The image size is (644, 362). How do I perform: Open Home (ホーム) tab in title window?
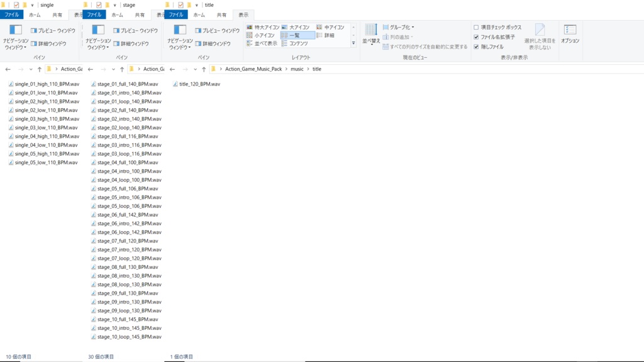pyautogui.click(x=199, y=15)
